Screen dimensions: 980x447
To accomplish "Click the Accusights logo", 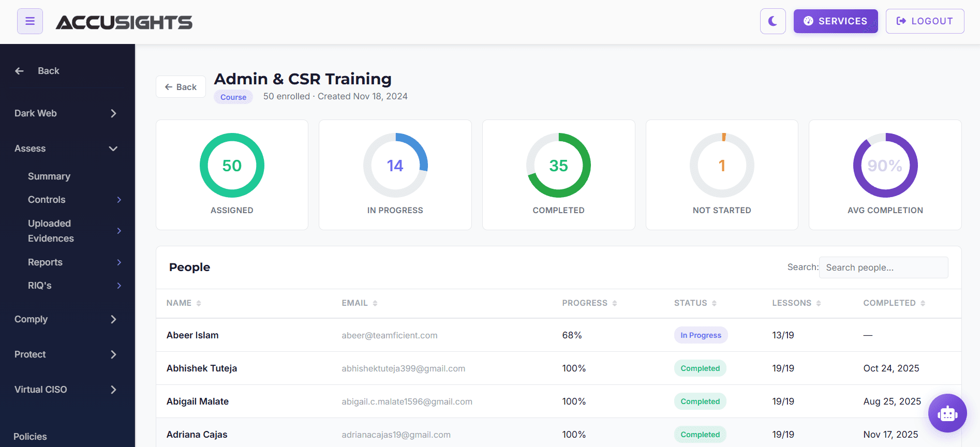I will click(124, 22).
